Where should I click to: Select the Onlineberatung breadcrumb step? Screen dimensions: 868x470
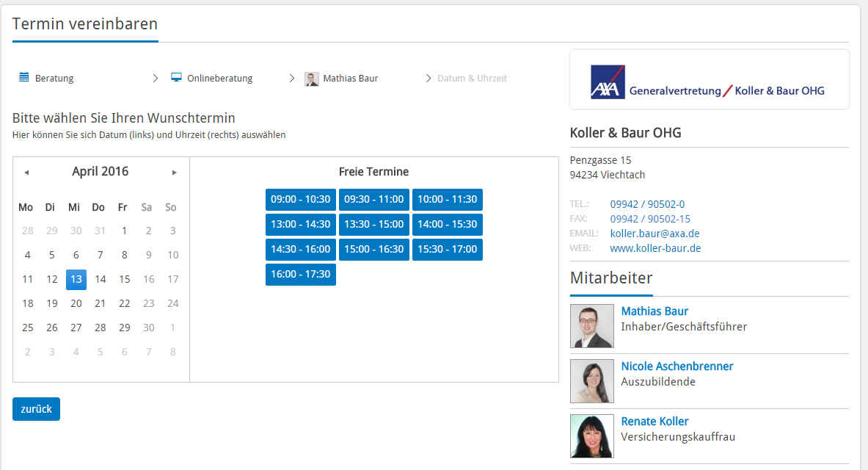pos(219,78)
